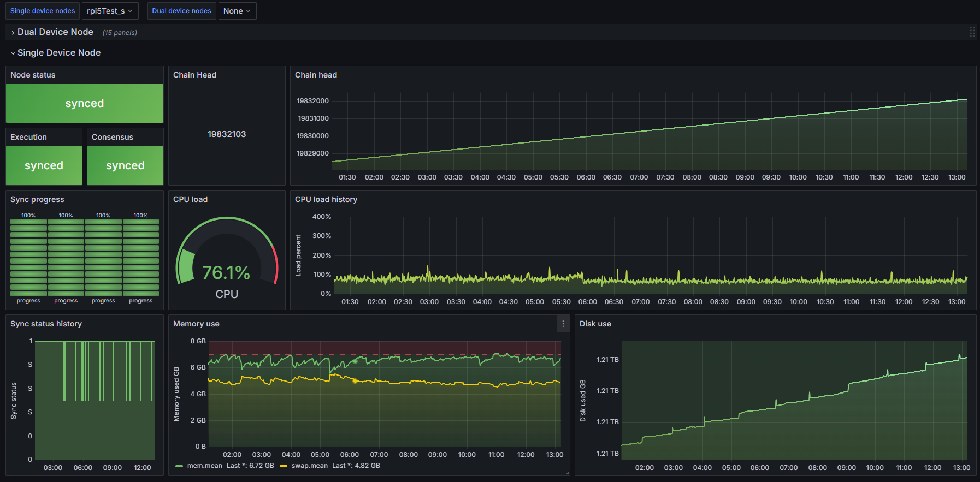Open the Dual device nodes None dropdown
980x482 pixels.
pos(237,11)
